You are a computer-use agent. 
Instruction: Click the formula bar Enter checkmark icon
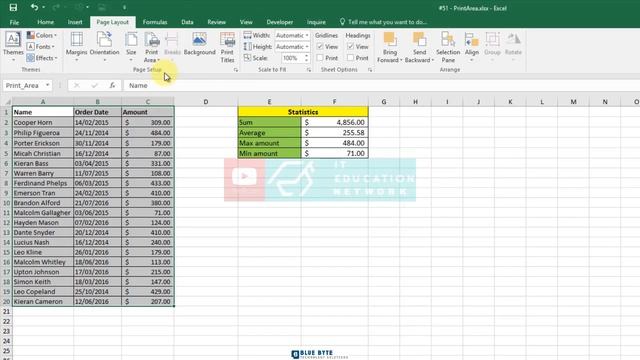(95, 85)
